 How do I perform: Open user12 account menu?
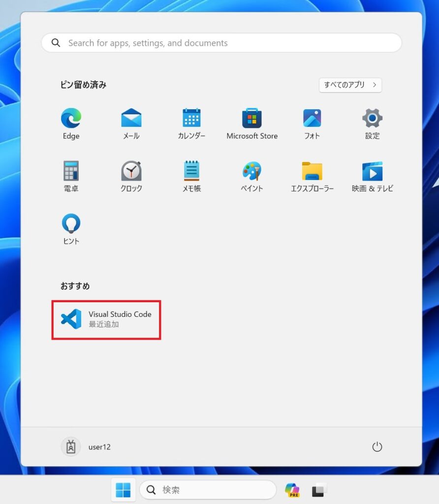tap(86, 447)
